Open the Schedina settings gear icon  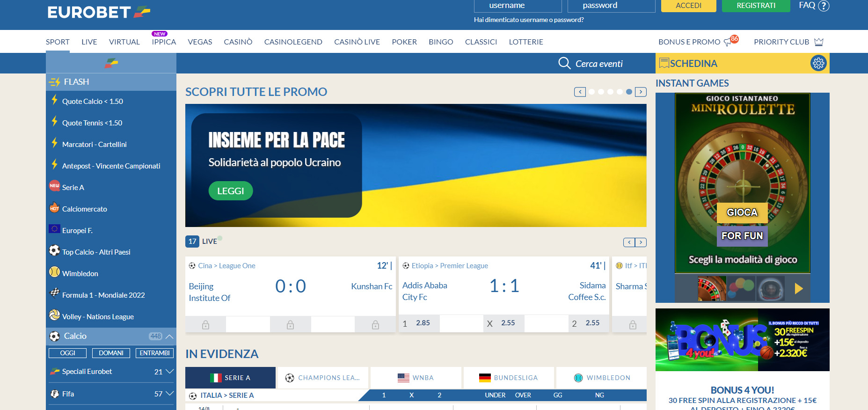(x=818, y=63)
